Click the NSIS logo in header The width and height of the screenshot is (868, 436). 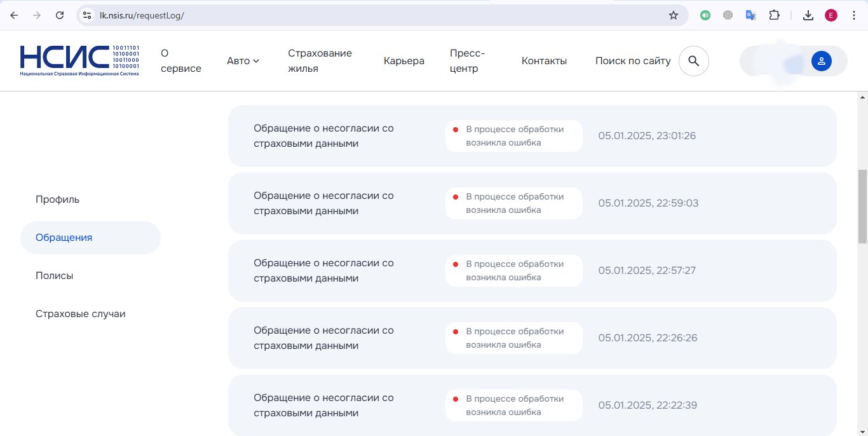pyautogui.click(x=79, y=60)
